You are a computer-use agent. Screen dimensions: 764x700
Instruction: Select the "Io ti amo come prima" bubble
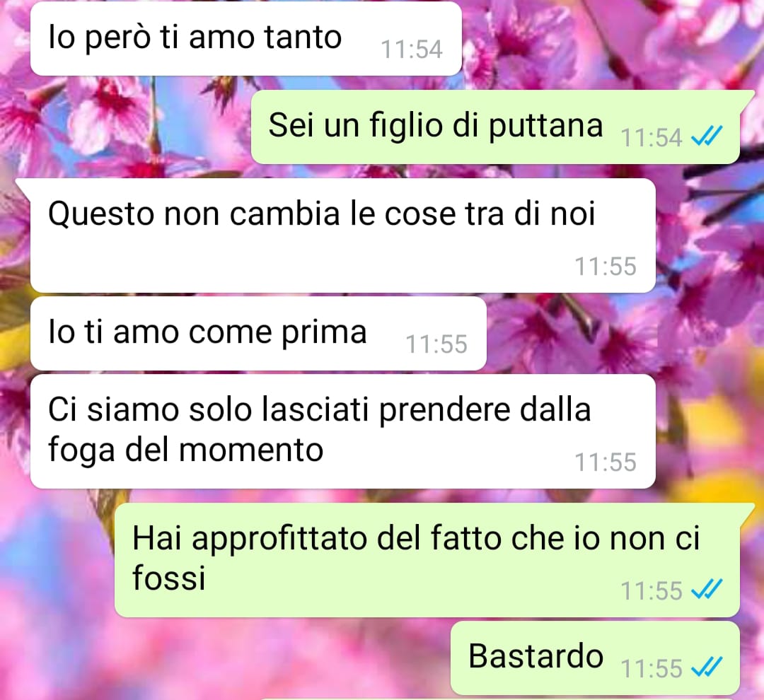point(258,333)
